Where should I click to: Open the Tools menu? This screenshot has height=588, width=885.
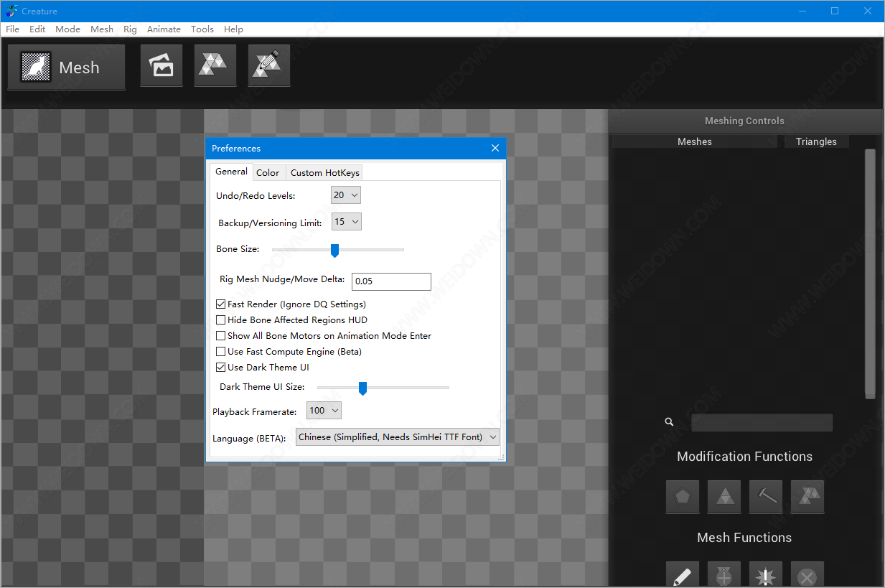(202, 29)
